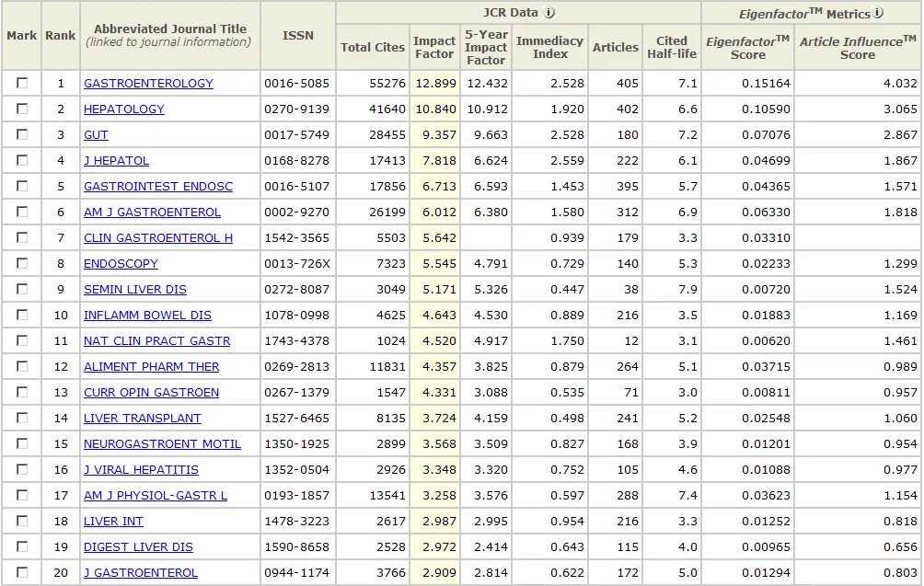Click the Total Cites column header
924x586 pixels.
(373, 47)
